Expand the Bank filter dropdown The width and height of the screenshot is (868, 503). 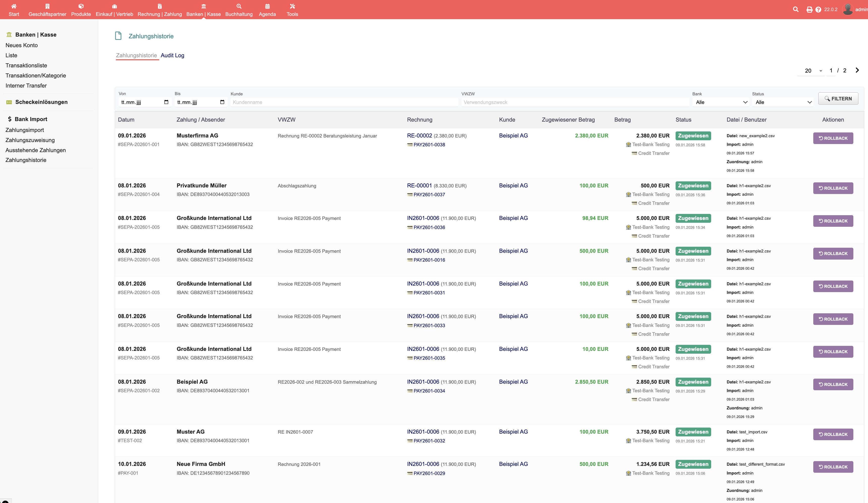click(x=721, y=102)
